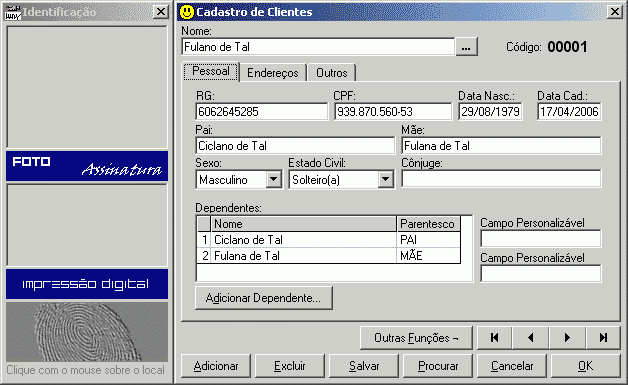Click the empty Cônjuge field

point(501,179)
